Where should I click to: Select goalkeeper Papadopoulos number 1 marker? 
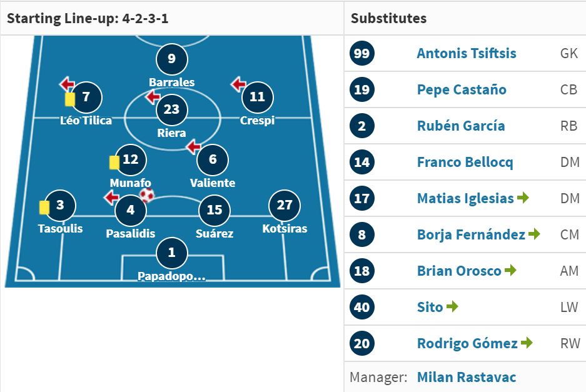click(171, 253)
